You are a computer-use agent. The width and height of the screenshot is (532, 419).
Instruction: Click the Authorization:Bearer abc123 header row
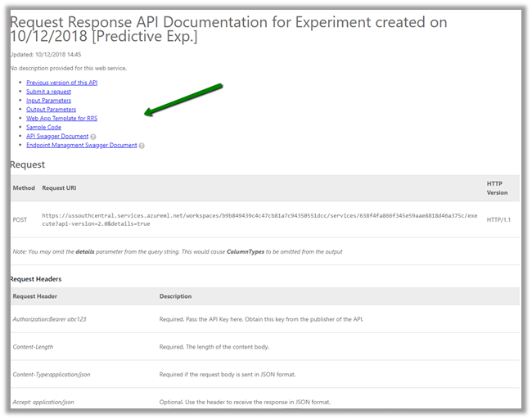coord(49,319)
